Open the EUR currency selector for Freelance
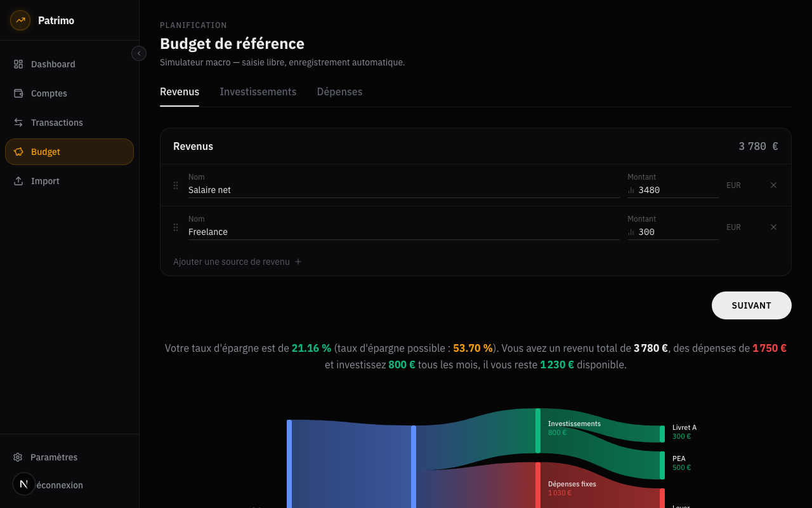 pyautogui.click(x=733, y=227)
